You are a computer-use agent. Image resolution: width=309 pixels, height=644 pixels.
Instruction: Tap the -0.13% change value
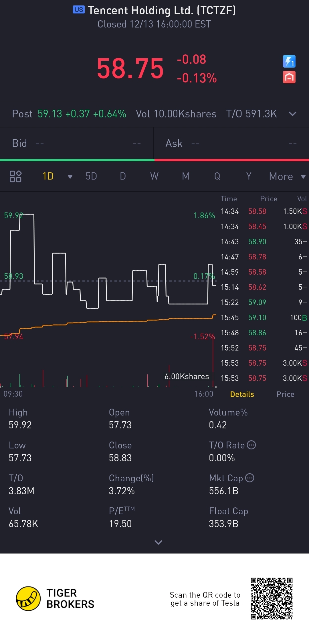[197, 78]
